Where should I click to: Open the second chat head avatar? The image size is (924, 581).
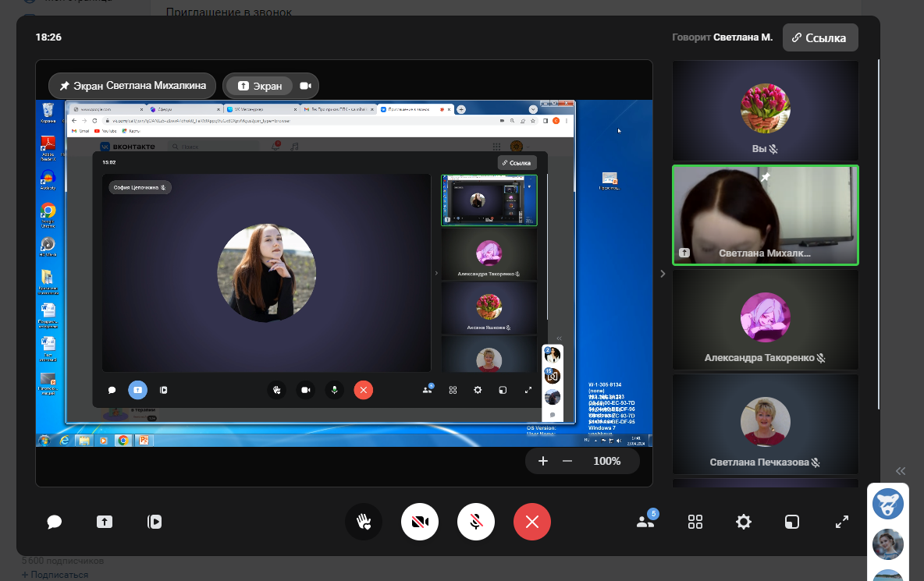point(887,544)
